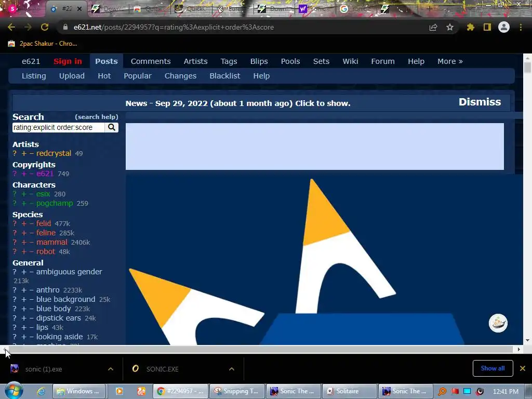Expand the More » menu
This screenshot has width=532, height=399.
point(450,61)
